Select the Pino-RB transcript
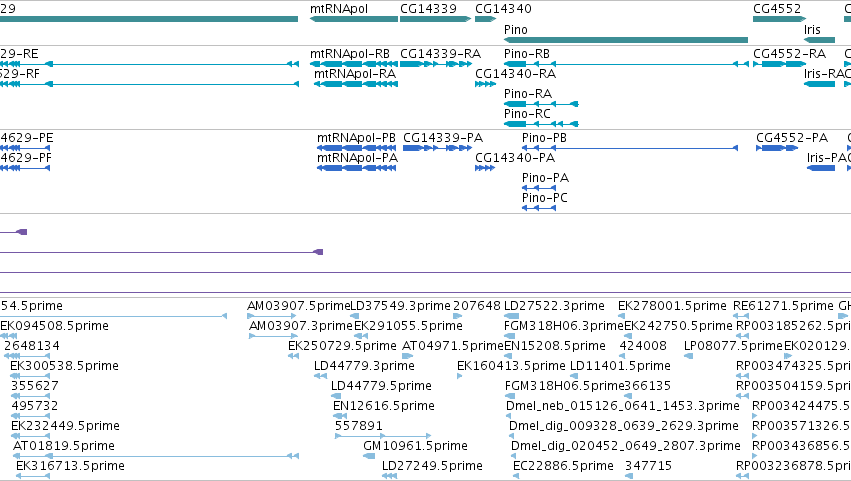851x481 pixels. click(626, 64)
